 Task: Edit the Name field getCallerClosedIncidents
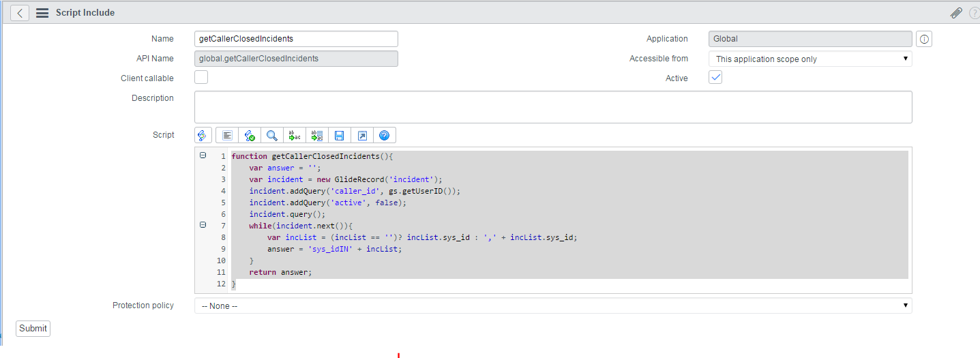pyautogui.click(x=296, y=39)
